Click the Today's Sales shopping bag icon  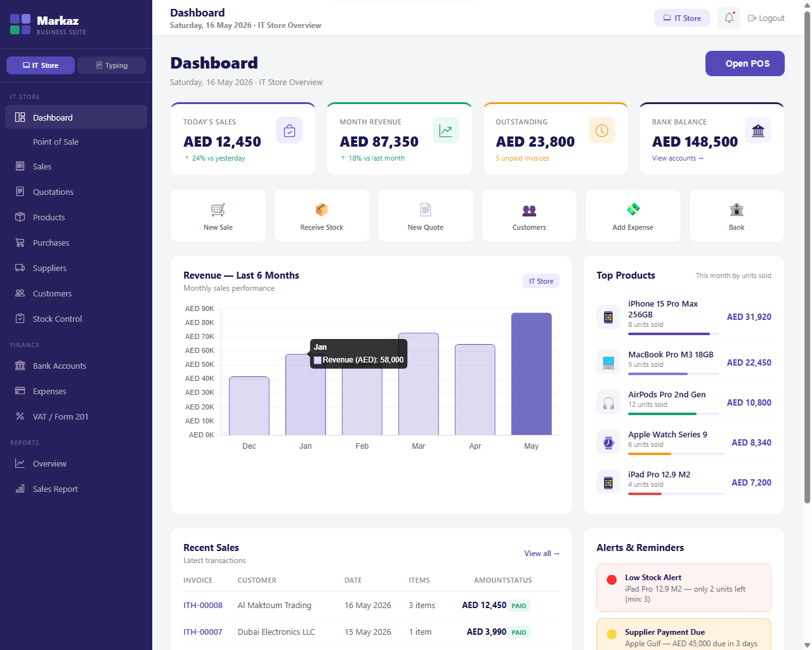289,131
